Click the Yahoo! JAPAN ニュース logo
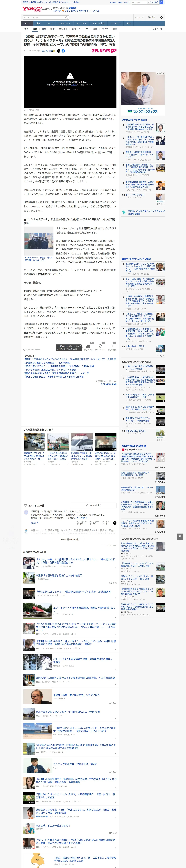The width and height of the screenshot is (186, 868). [x=37, y=9]
